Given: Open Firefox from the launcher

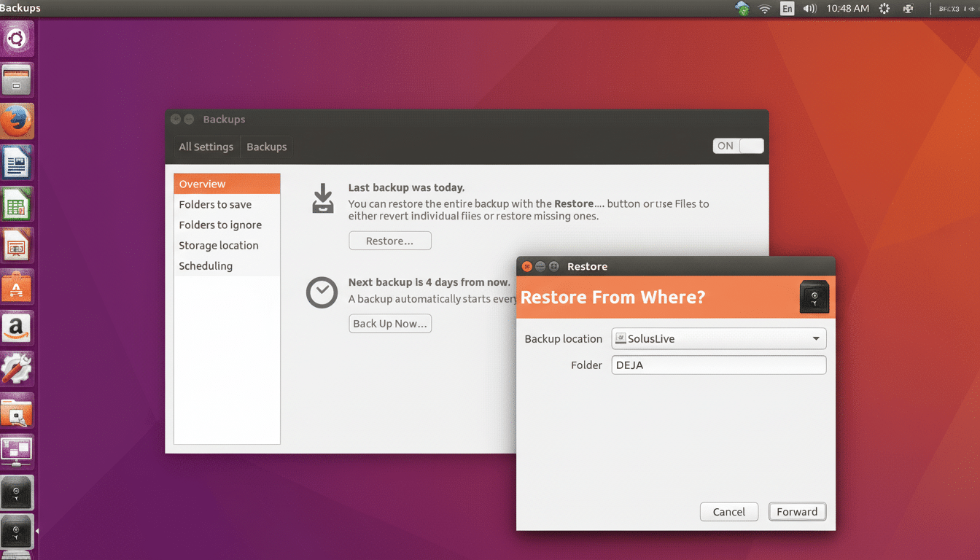Looking at the screenshot, I should click(17, 121).
